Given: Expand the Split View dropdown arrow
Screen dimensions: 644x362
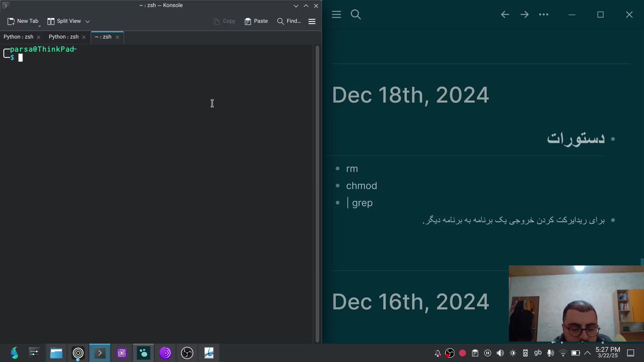Looking at the screenshot, I should (88, 21).
